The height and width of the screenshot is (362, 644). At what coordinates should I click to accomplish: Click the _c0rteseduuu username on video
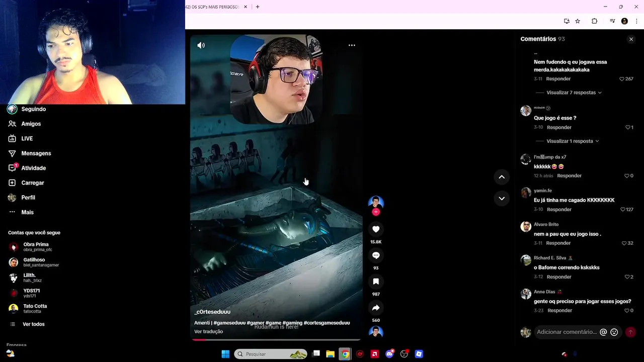(x=212, y=312)
